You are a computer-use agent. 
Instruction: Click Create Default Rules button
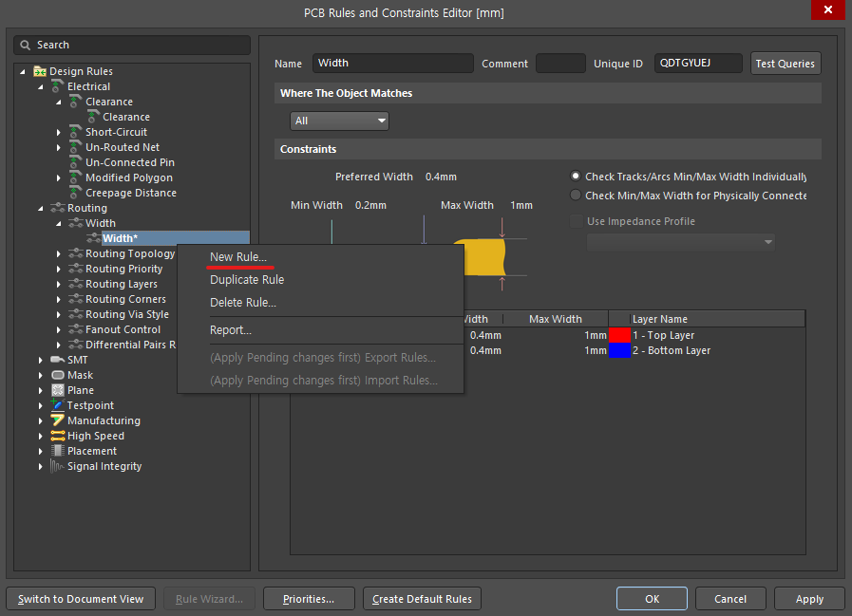422,599
